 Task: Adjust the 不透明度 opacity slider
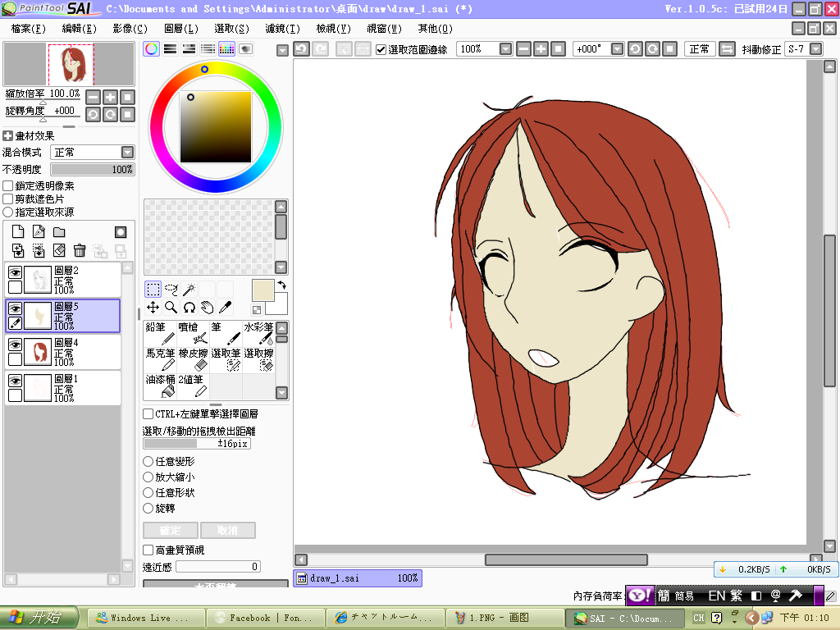coord(93,169)
